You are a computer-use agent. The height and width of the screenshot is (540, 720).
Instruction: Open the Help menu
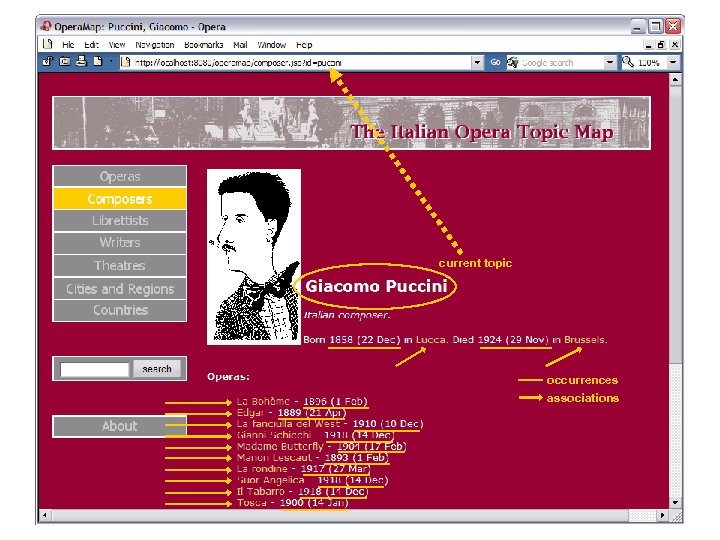click(x=304, y=45)
